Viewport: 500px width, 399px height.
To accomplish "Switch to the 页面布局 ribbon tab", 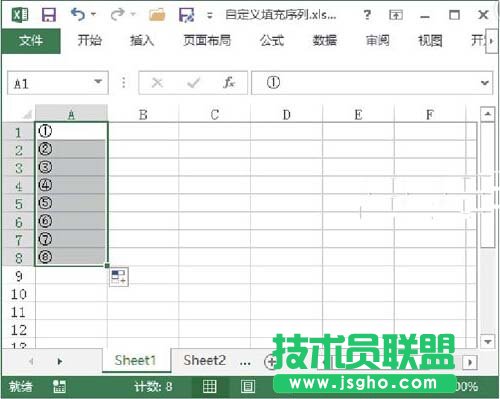I will tap(207, 40).
